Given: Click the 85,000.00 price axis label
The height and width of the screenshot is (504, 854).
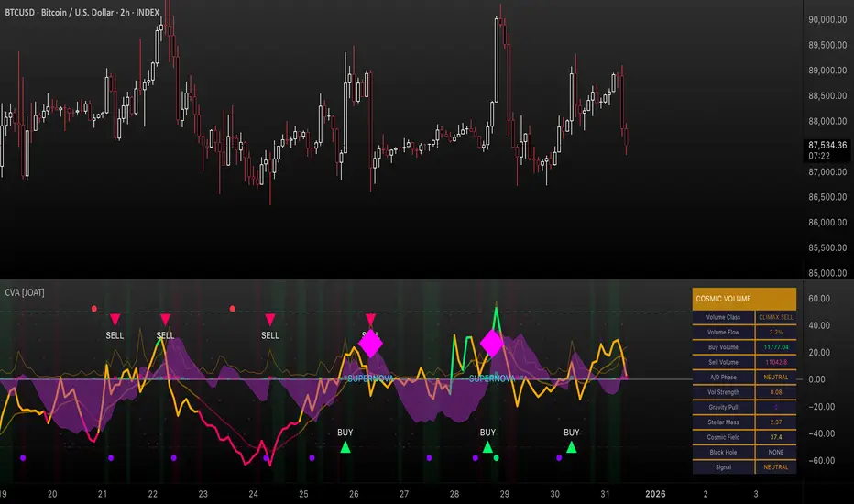Looking at the screenshot, I should click(x=827, y=273).
